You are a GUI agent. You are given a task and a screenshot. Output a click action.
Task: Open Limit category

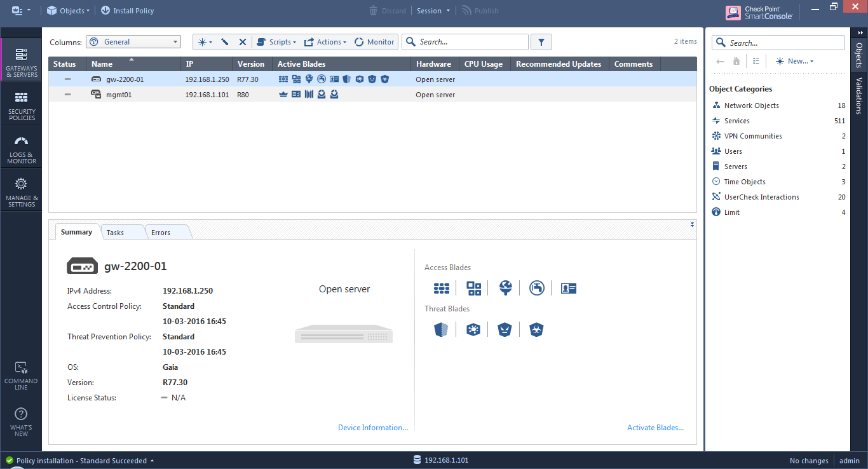(x=778, y=212)
